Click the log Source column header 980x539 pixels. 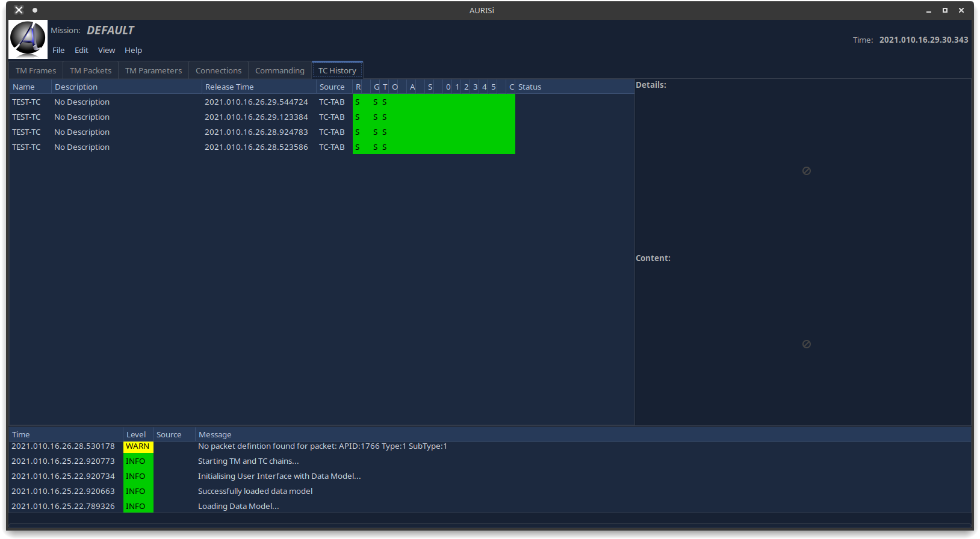pyautogui.click(x=174, y=434)
